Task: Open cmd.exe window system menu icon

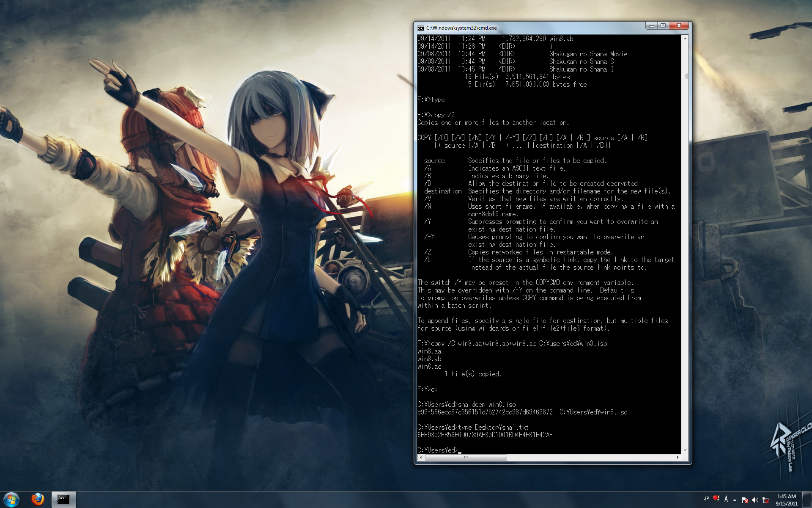Action: click(420, 28)
